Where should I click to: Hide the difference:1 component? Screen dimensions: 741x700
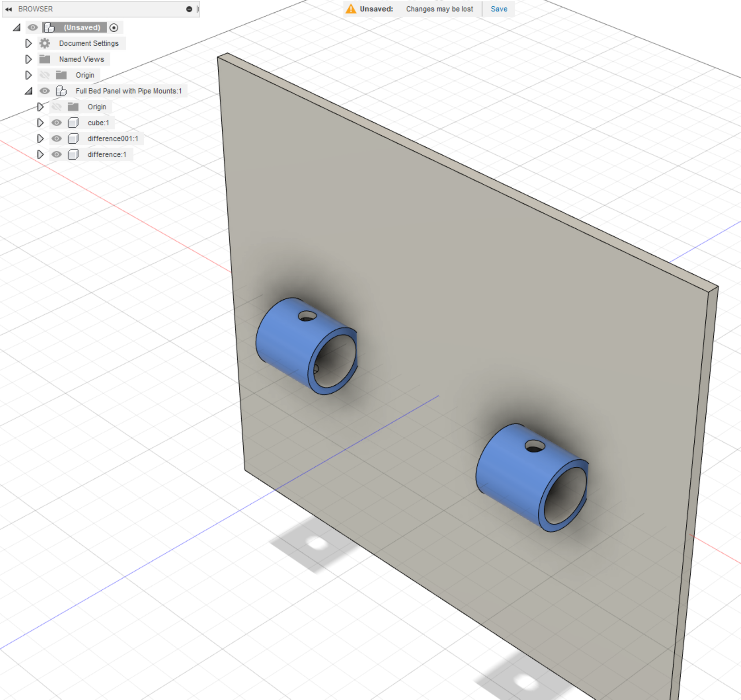coord(56,154)
